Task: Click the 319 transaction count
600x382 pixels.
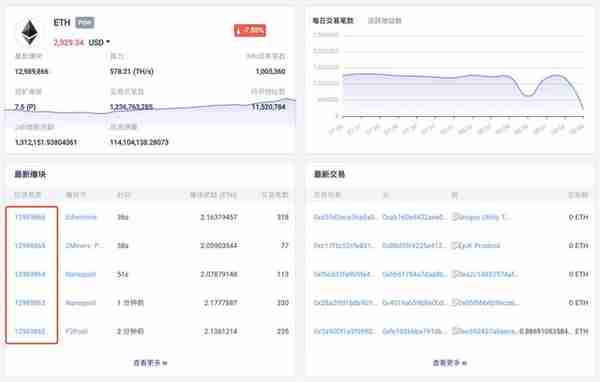Action: click(x=283, y=217)
